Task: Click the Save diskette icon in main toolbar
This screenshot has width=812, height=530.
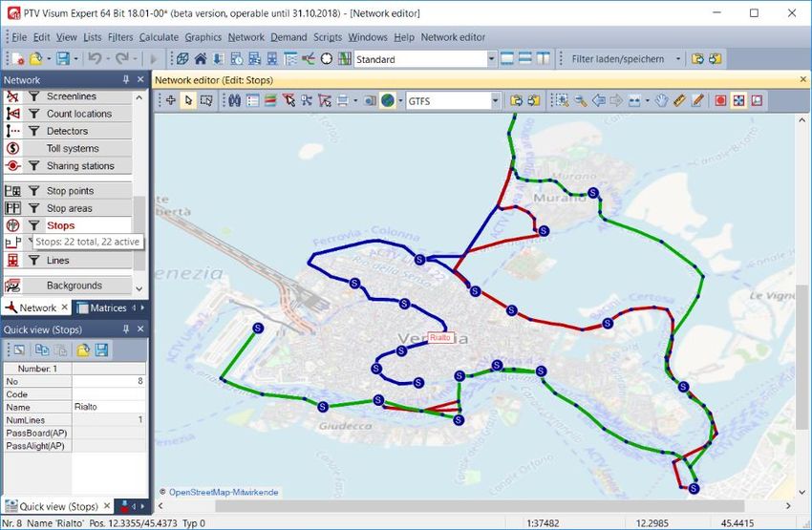Action: (63, 59)
